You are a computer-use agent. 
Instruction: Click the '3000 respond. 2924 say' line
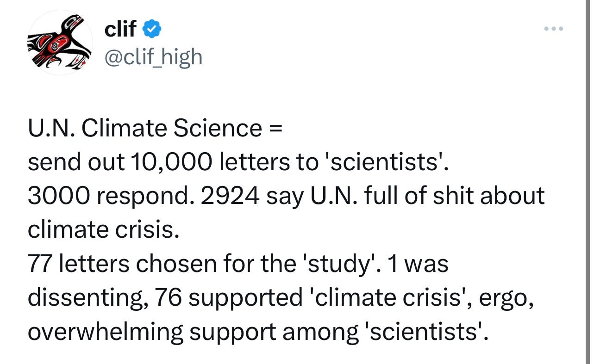(286, 196)
